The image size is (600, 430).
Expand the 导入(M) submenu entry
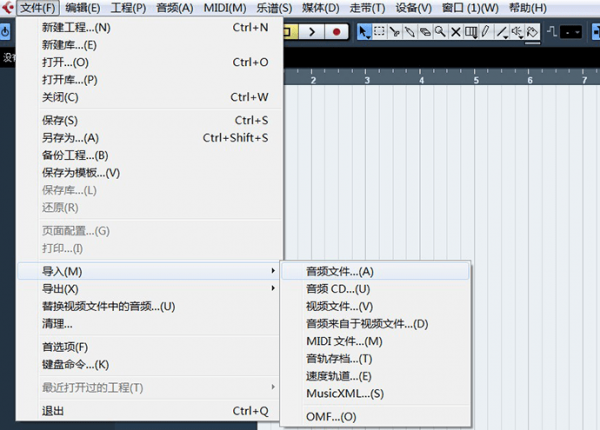click(150, 271)
